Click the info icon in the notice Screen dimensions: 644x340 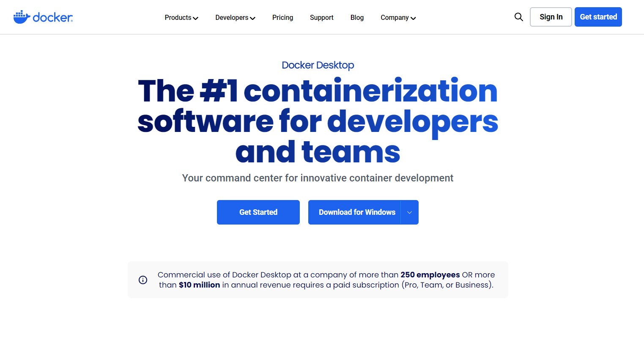pos(143,280)
